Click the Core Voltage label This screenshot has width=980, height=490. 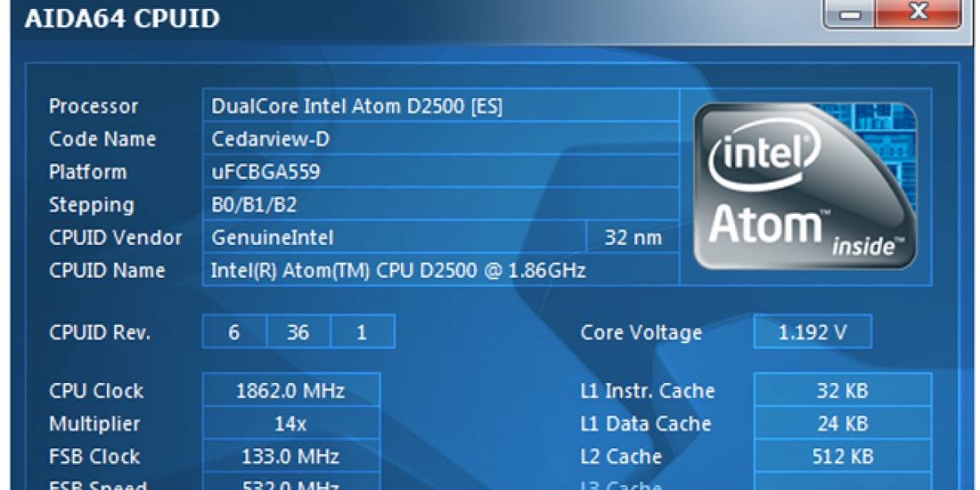click(x=641, y=332)
